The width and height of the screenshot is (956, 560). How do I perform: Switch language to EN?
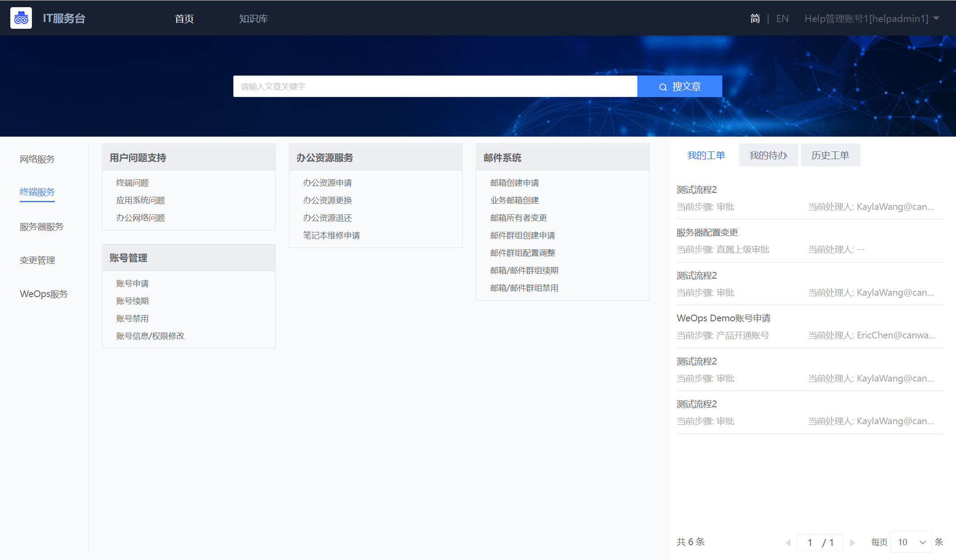click(x=782, y=18)
